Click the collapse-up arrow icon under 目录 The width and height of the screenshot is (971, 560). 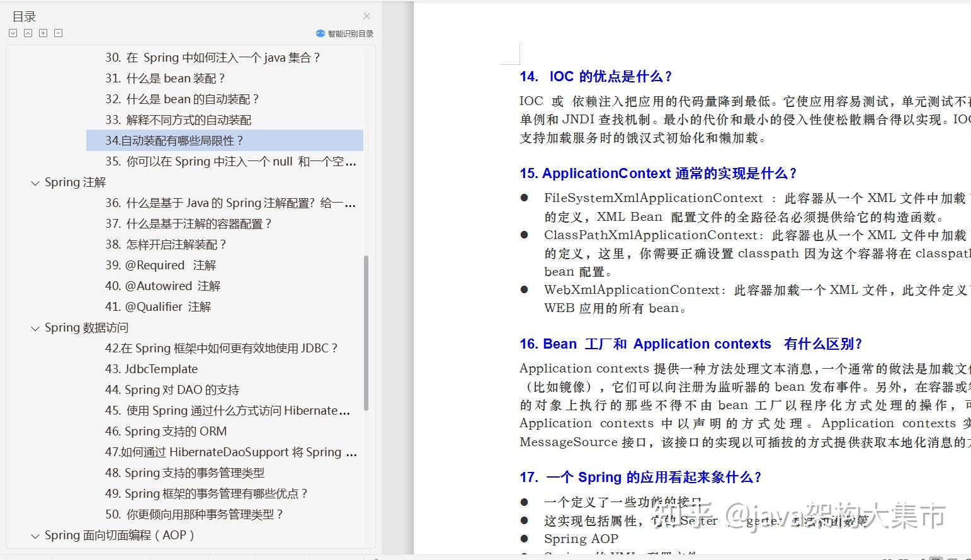click(x=28, y=33)
